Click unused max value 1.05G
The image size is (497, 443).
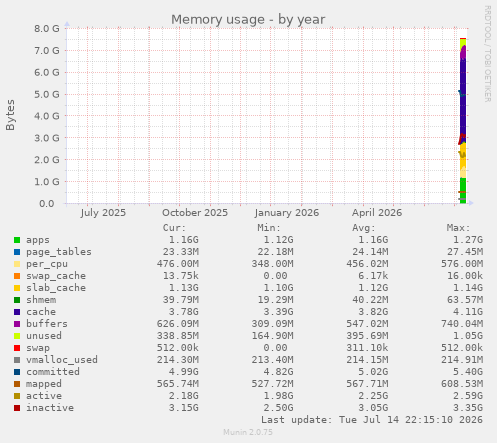click(468, 336)
